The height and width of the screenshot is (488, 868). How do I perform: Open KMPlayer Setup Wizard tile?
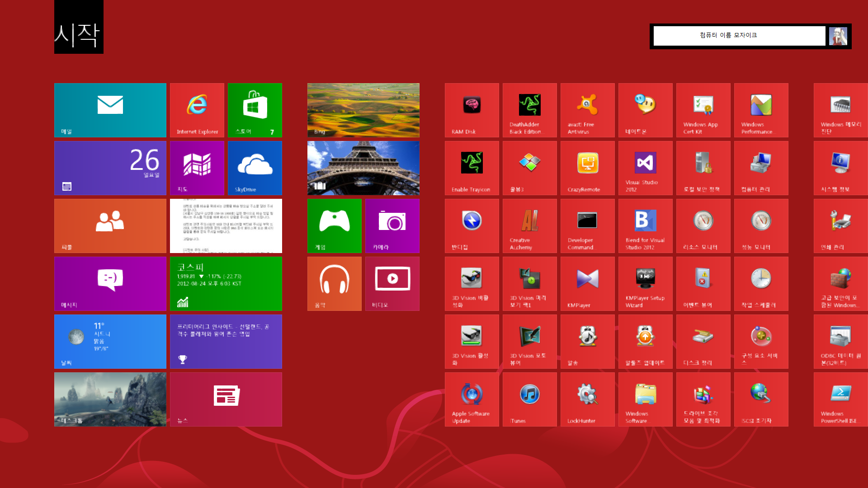point(646,284)
